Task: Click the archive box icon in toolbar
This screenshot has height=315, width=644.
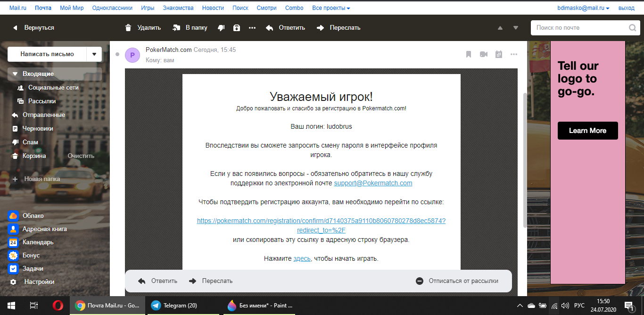Action: [x=237, y=28]
